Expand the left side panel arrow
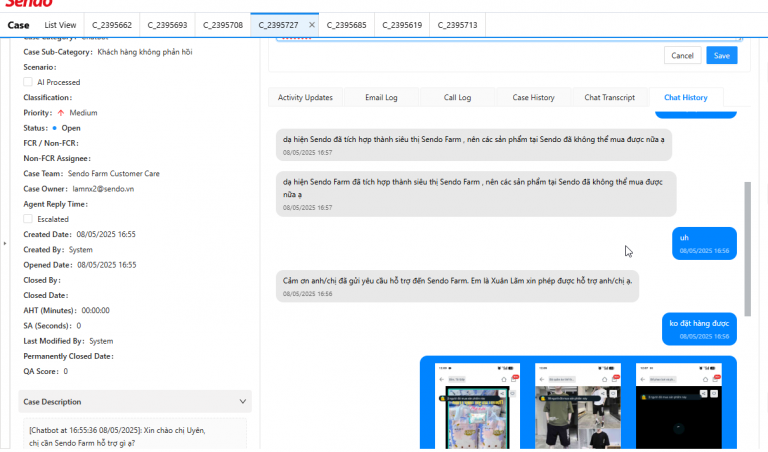This screenshot has height=452, width=768. 5,243
